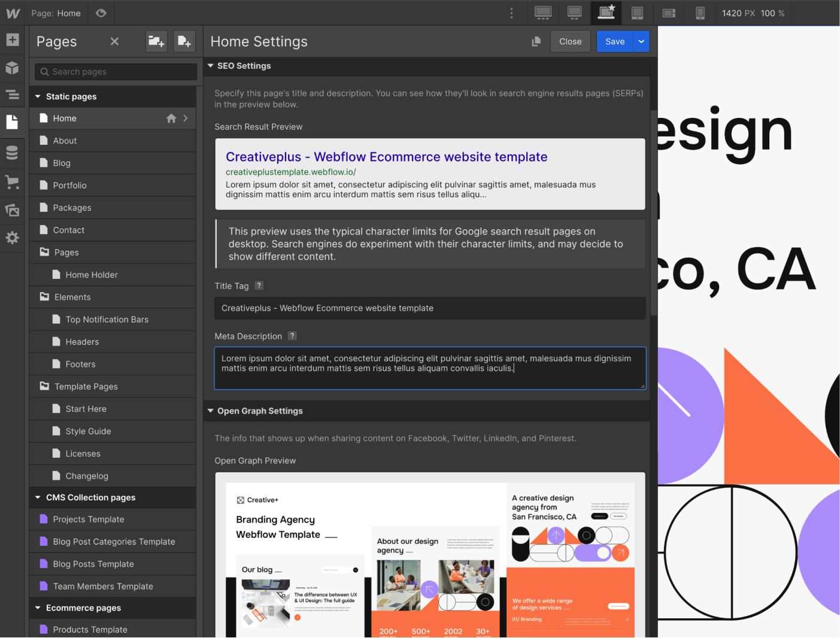The width and height of the screenshot is (840, 638).
Task: Click the Title Tag help icon
Action: click(x=259, y=285)
